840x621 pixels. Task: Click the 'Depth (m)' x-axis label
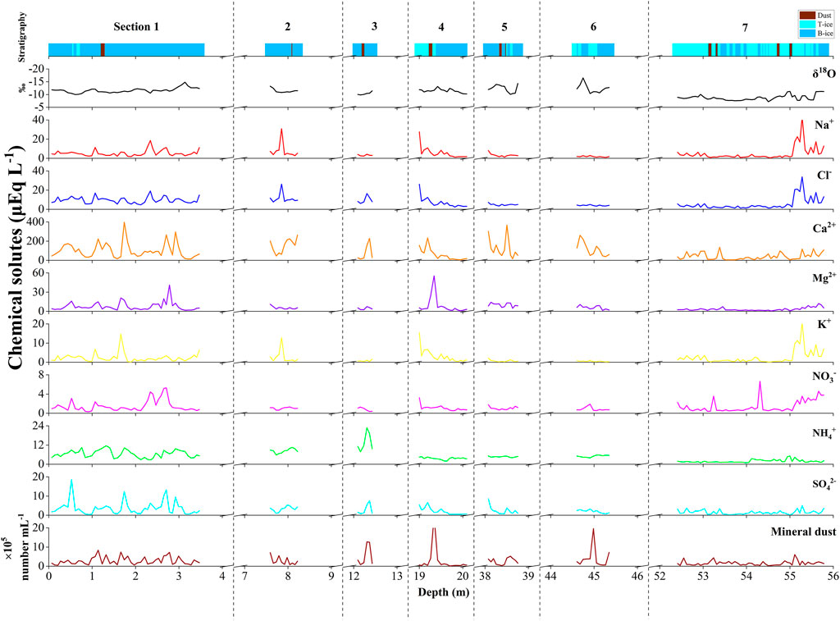(x=444, y=592)
